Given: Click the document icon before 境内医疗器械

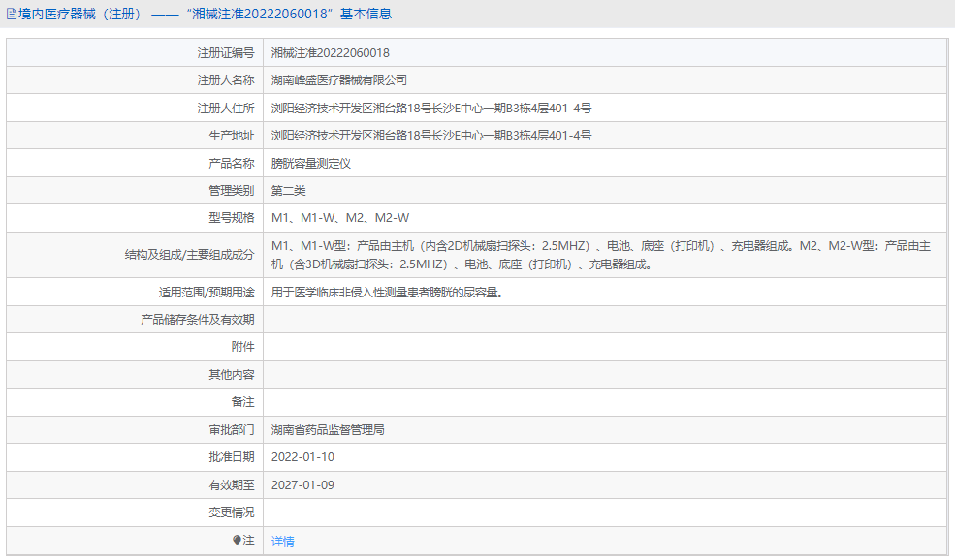Looking at the screenshot, I should point(11,14).
